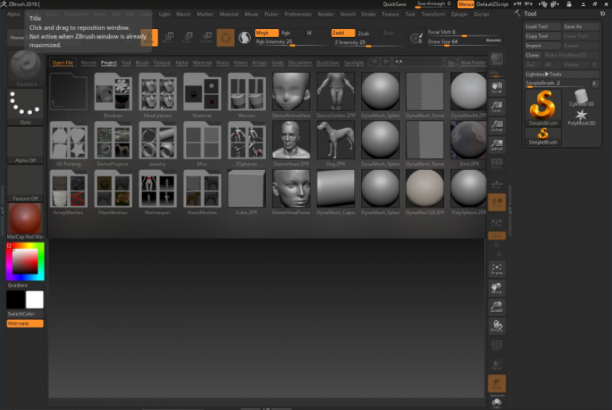The height and width of the screenshot is (410, 612).
Task: Adjust the Rgb Intensity slider
Action: (x=292, y=42)
